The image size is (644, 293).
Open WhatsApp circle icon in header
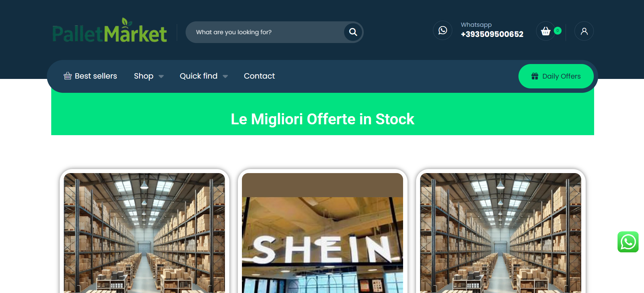tap(442, 30)
